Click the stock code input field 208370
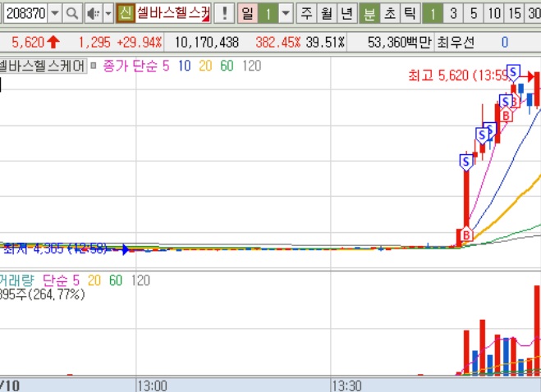 [24, 13]
